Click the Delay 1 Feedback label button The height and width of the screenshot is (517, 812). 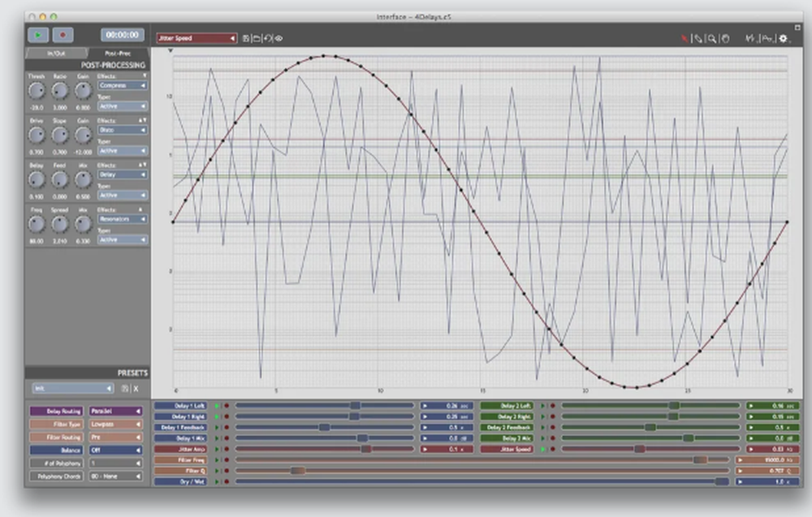pos(180,428)
